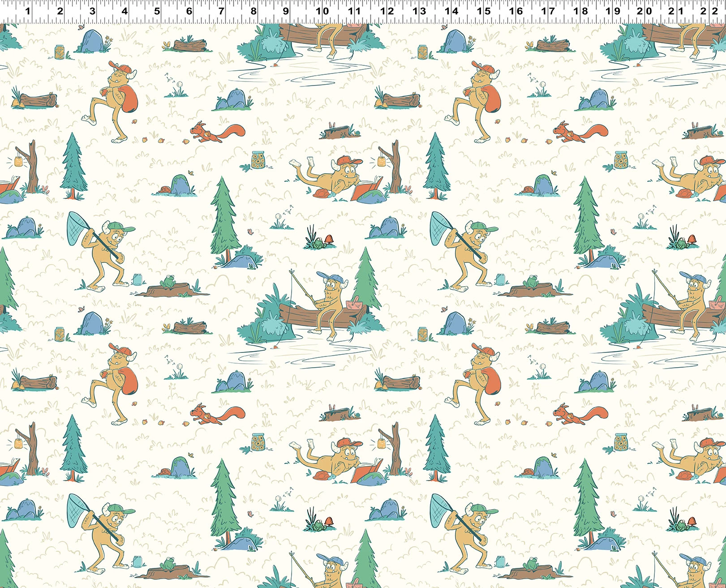Click the ruler number 11
Image resolution: width=726 pixels, height=588 pixels.
pos(354,11)
